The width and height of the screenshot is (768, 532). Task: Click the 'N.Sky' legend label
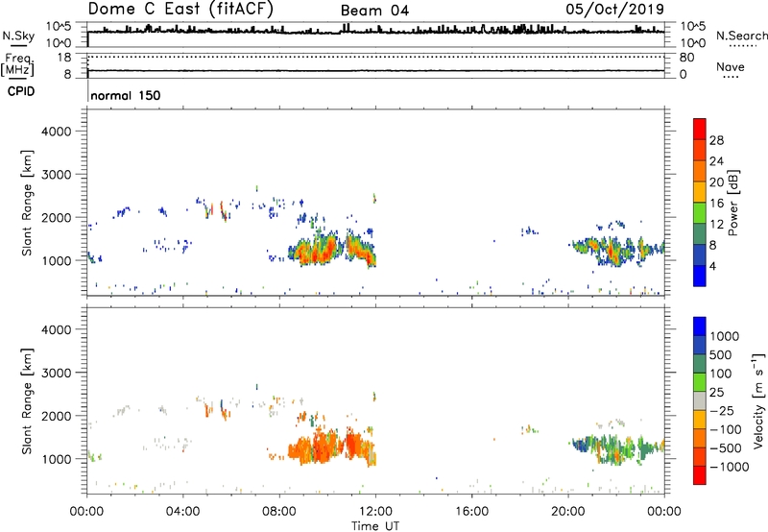tap(18, 36)
